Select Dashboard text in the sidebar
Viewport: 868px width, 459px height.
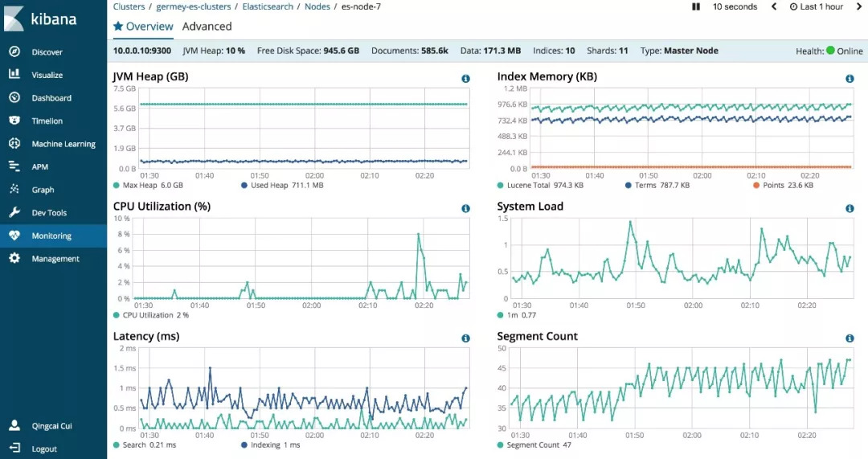coord(51,98)
